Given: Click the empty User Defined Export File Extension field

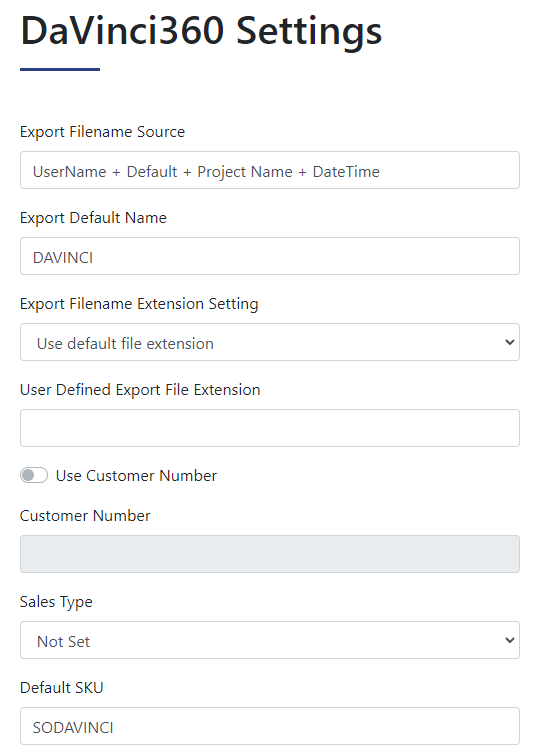Looking at the screenshot, I should pos(269,428).
